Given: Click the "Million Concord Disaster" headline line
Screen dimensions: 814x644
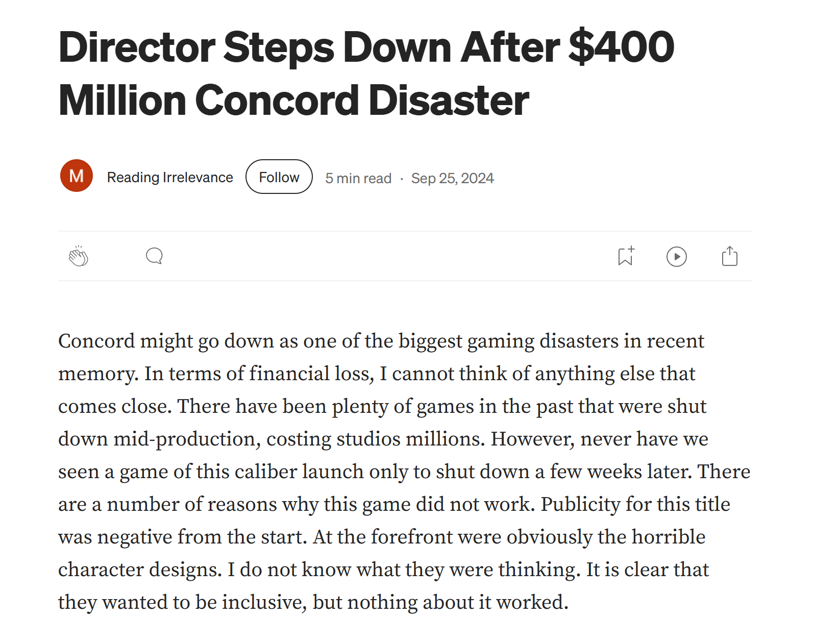Looking at the screenshot, I should [x=293, y=100].
